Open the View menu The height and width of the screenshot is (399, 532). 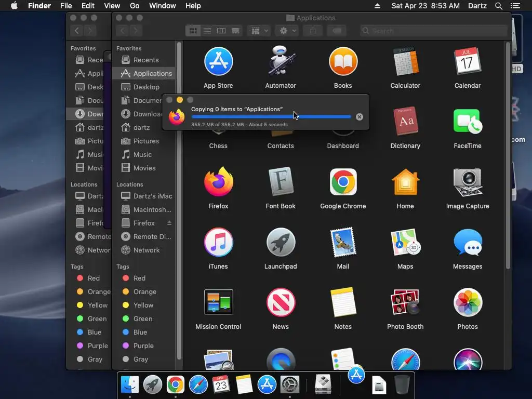click(112, 6)
